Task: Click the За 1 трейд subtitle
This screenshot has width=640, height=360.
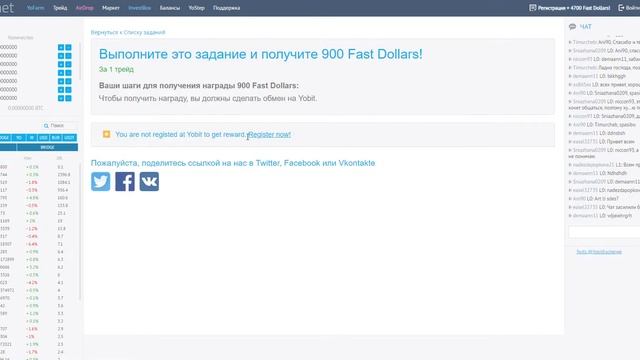Action: coord(116,69)
